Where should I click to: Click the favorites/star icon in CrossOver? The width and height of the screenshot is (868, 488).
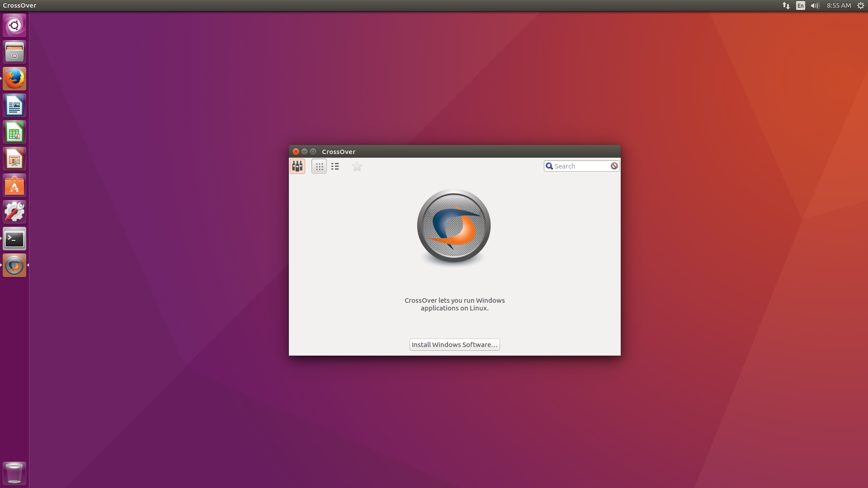[357, 166]
